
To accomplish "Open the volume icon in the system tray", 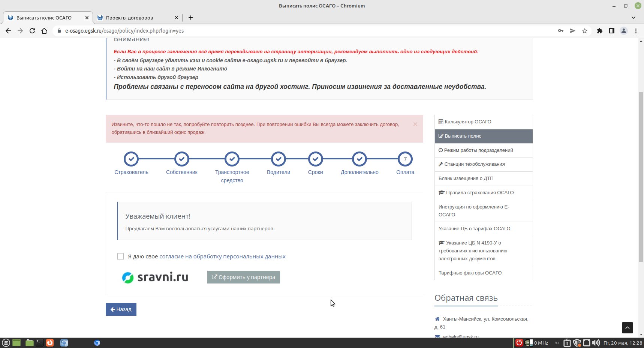I will (x=596, y=343).
